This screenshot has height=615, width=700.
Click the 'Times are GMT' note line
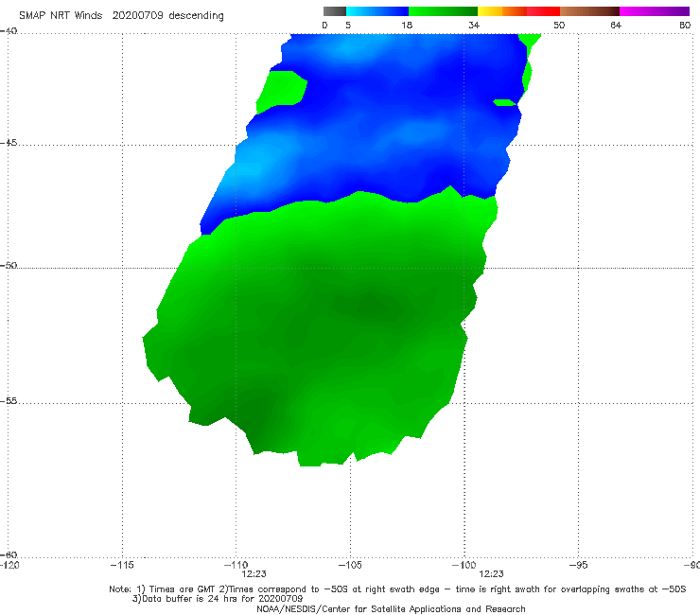397,589
